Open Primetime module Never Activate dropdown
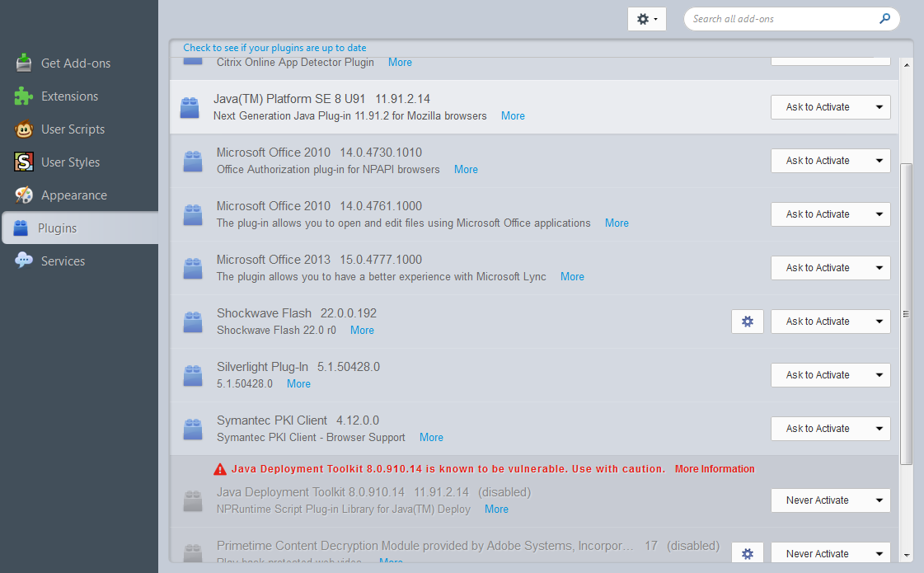924x573 pixels. pos(830,553)
